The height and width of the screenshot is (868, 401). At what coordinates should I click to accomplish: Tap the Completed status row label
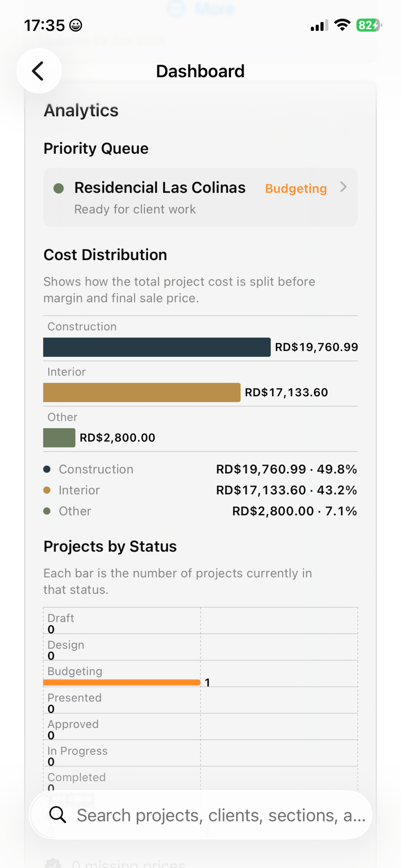(77, 777)
